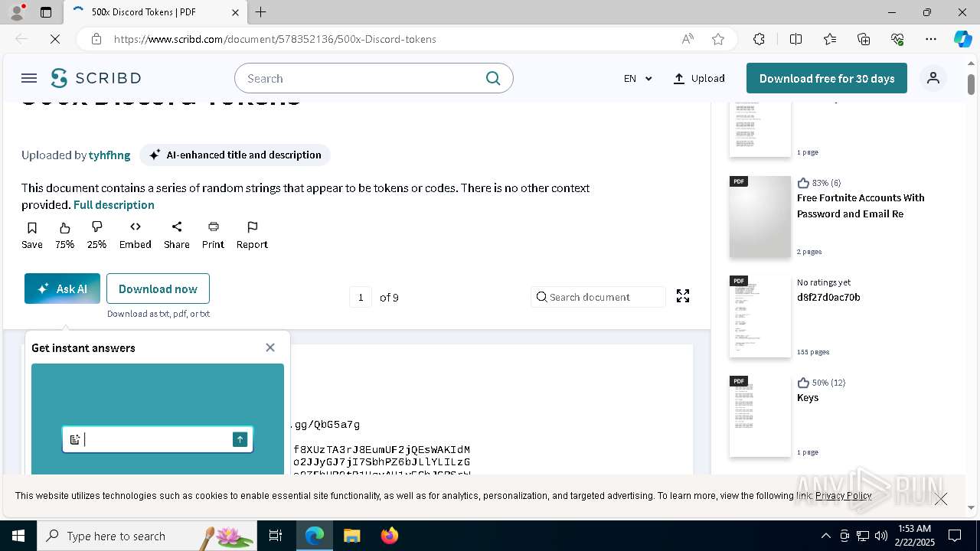Open browser Extensions icon
980x551 pixels.
point(759,39)
